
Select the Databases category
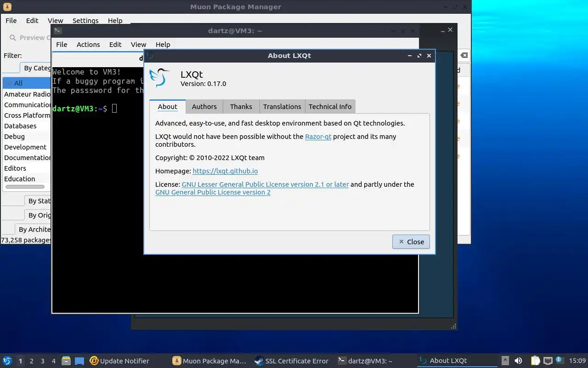27,126
